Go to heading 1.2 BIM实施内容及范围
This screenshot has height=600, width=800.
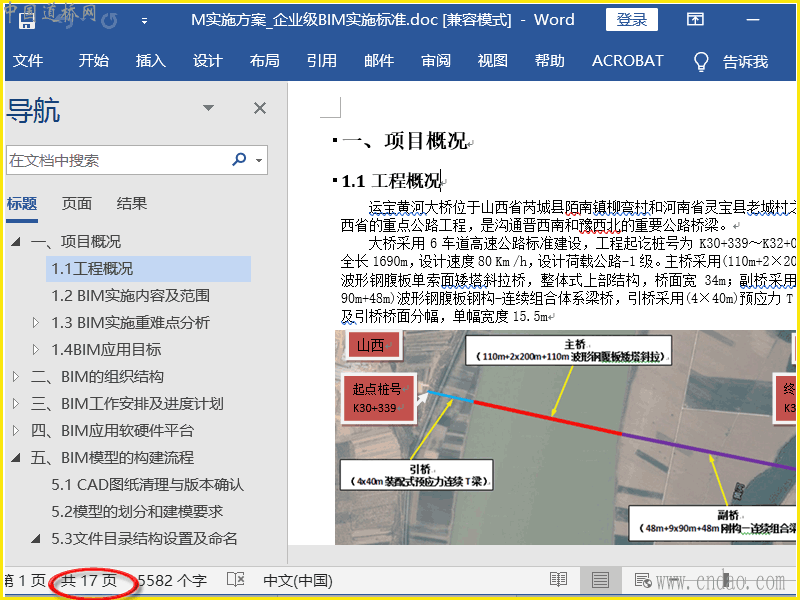131,295
